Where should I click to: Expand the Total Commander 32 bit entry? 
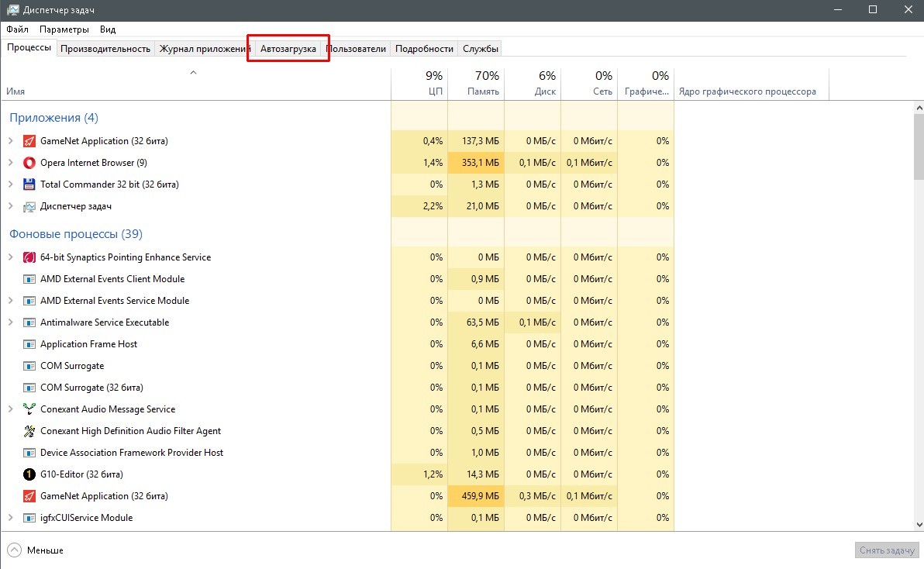[11, 184]
